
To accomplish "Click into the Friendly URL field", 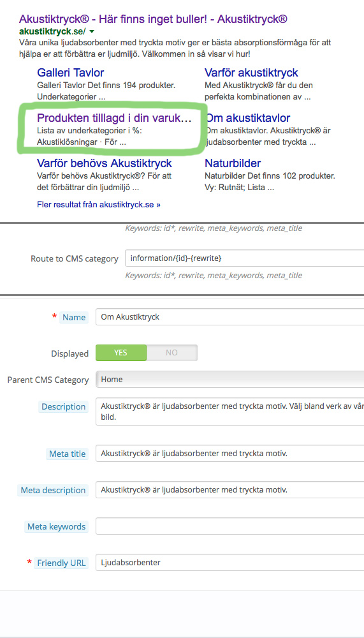I will pyautogui.click(x=229, y=563).
